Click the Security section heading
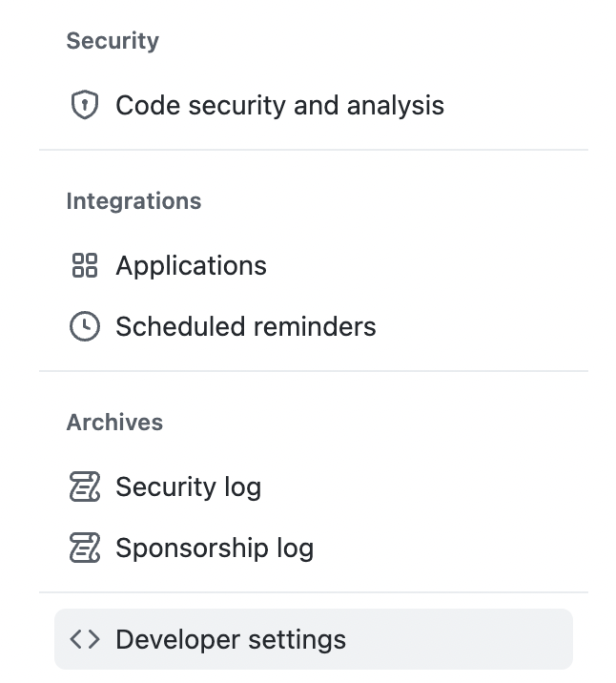The height and width of the screenshot is (683, 616). pyautogui.click(x=113, y=41)
